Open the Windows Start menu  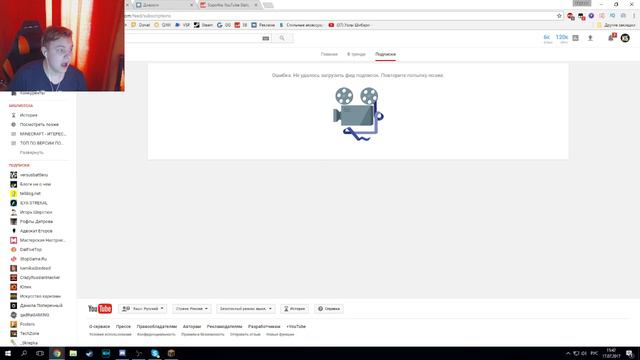(8, 353)
